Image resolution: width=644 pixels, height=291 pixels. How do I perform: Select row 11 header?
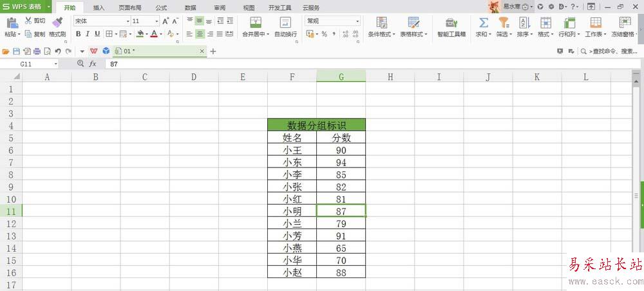tap(11, 211)
